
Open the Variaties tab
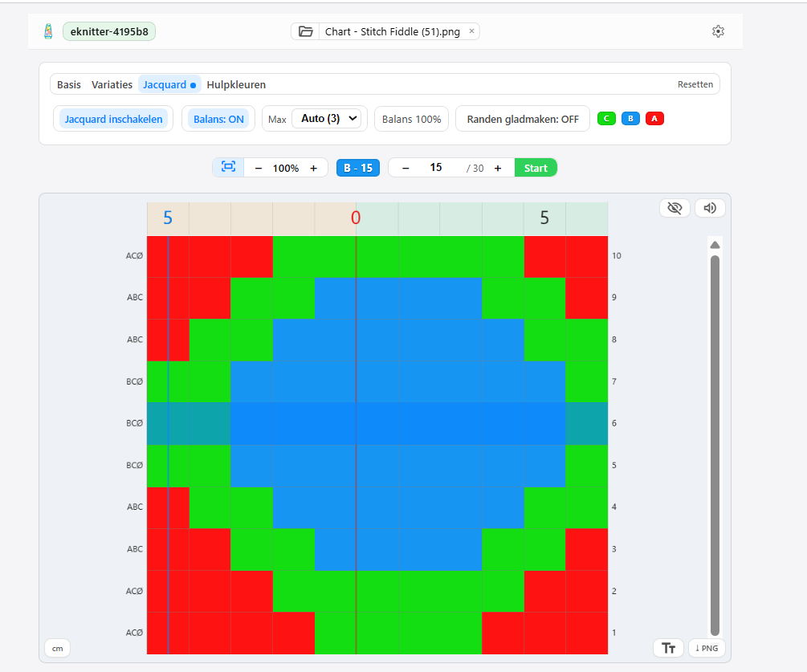(x=112, y=84)
